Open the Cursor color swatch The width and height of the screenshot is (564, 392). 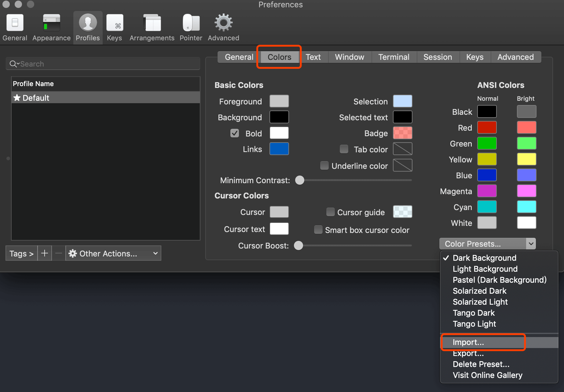click(x=279, y=212)
